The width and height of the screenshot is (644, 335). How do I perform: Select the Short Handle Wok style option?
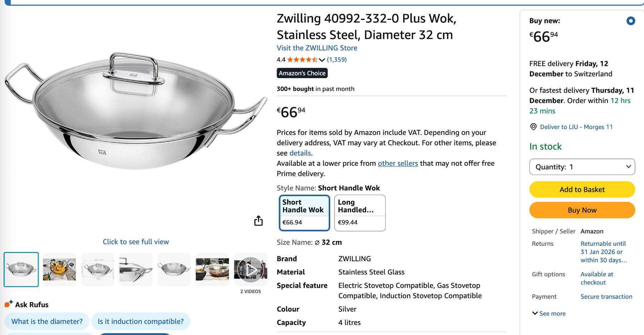pos(304,213)
